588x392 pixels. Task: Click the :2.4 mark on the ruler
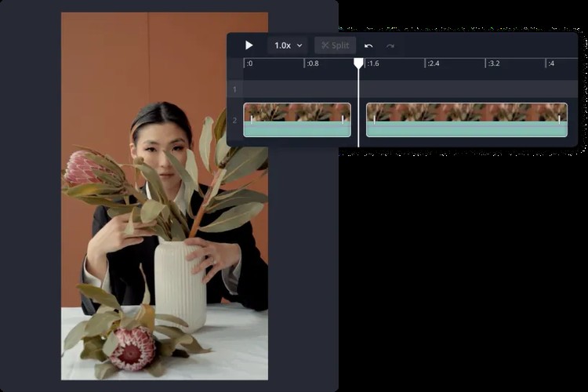point(434,64)
